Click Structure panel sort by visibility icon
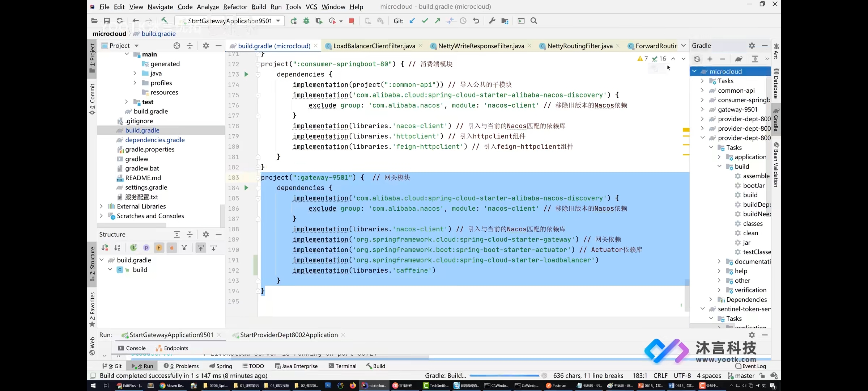The height and width of the screenshot is (391, 868). pyautogui.click(x=105, y=248)
